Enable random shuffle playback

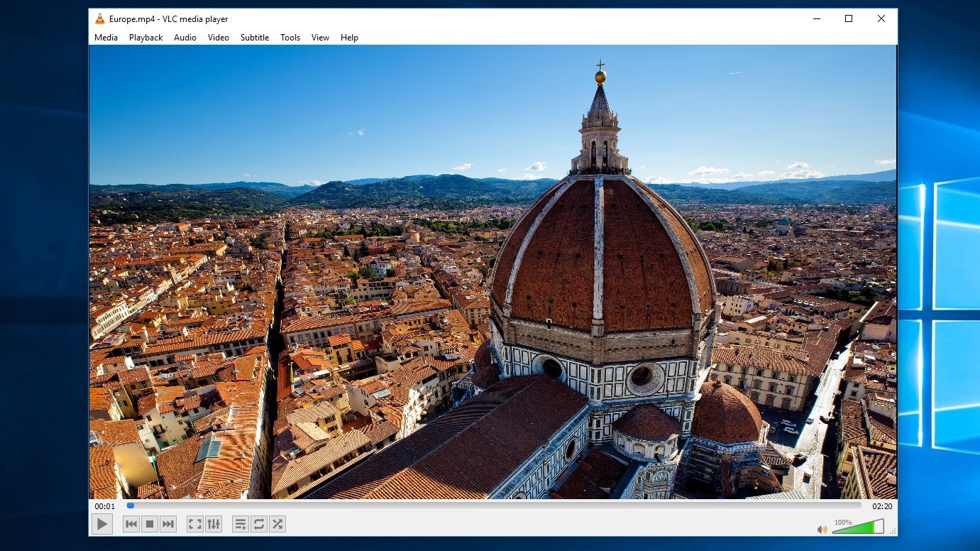tap(277, 525)
